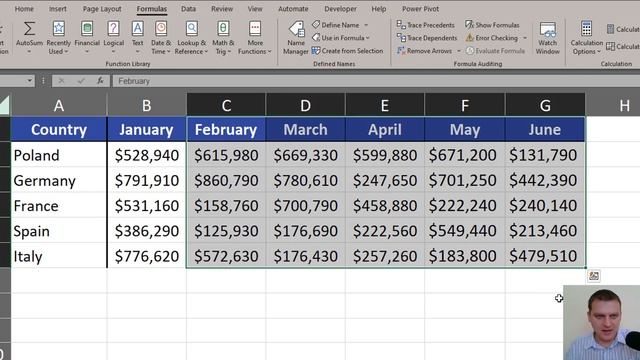Click cell with $700,790
Image resolution: width=640 pixels, height=360 pixels.
[305, 205]
